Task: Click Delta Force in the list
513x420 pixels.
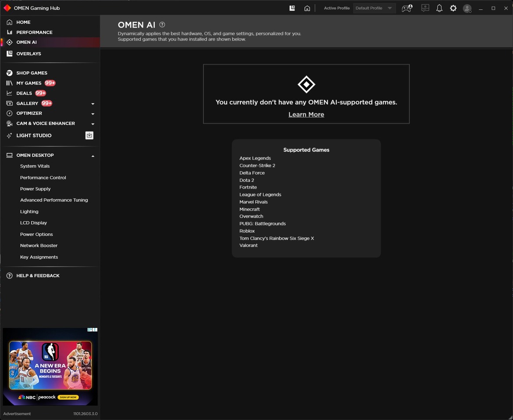Action: (x=252, y=173)
